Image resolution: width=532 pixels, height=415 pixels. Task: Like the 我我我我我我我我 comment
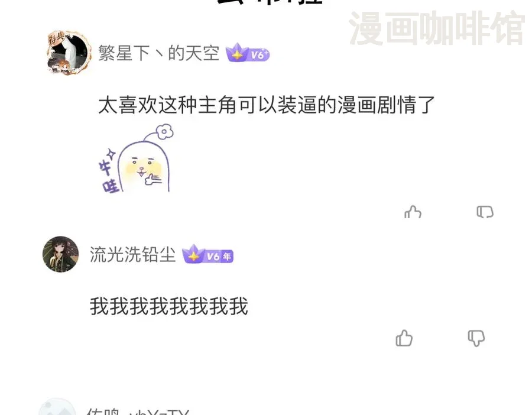point(404,338)
